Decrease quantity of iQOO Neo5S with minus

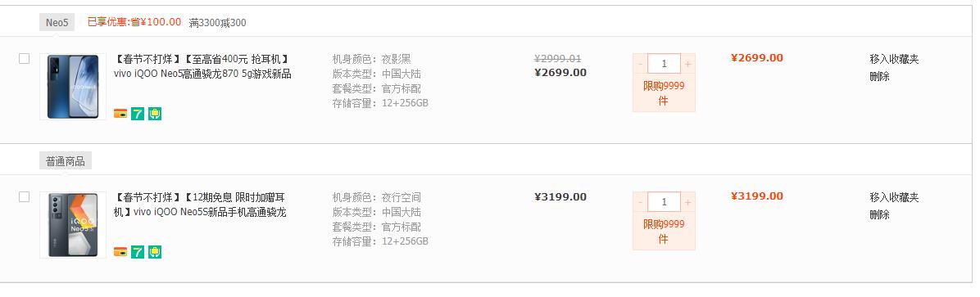point(641,202)
